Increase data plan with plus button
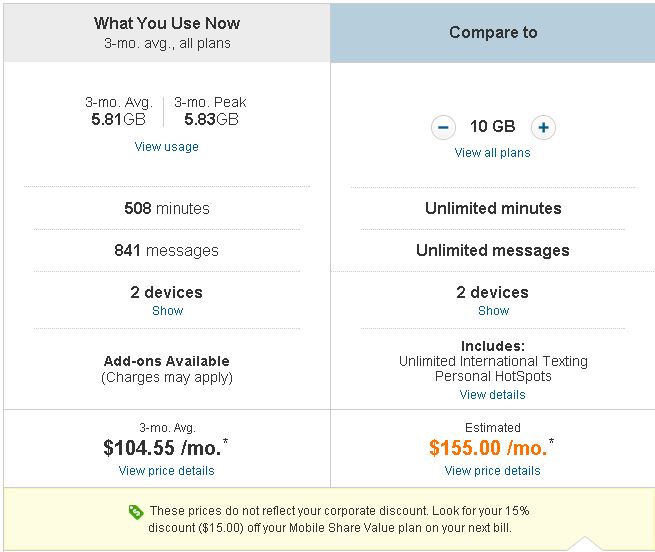 [543, 127]
